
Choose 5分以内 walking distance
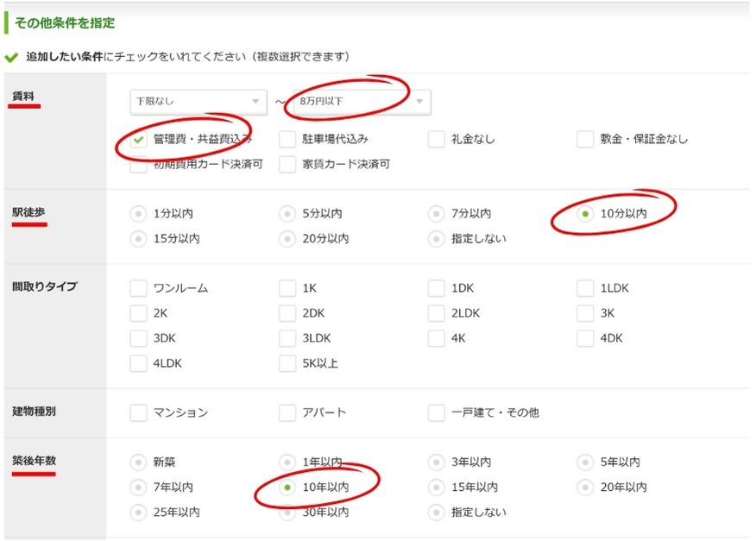pos(287,214)
